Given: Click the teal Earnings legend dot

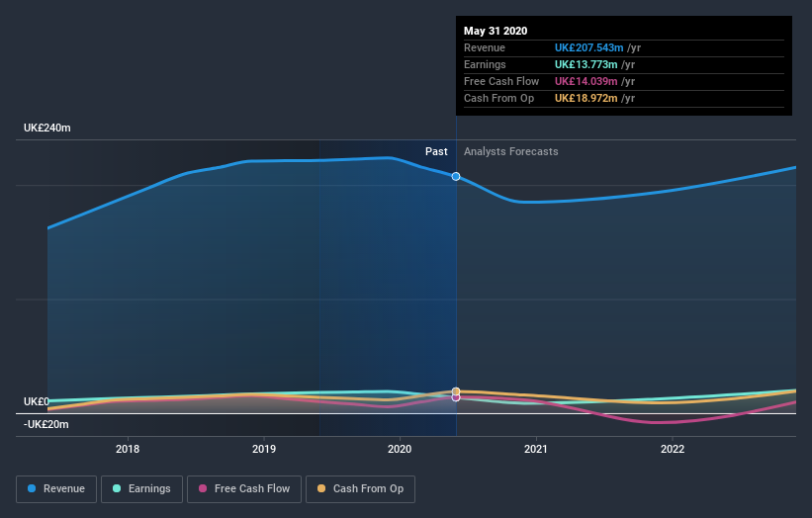Looking at the screenshot, I should click(117, 488).
